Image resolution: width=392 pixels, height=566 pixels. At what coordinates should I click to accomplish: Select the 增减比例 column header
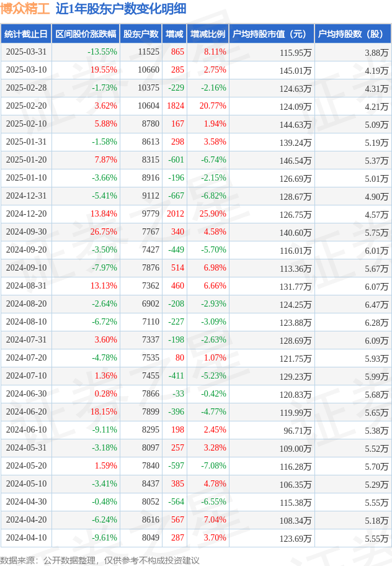(x=208, y=34)
